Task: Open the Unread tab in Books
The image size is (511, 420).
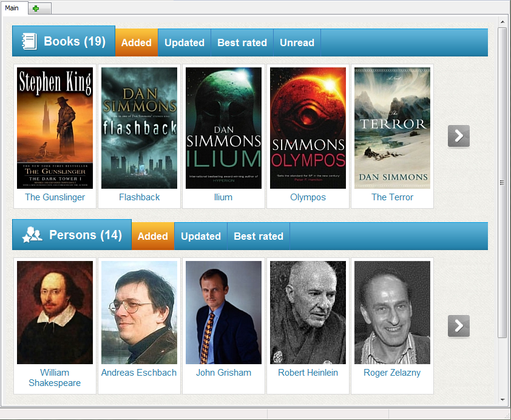Action: pyautogui.click(x=297, y=42)
